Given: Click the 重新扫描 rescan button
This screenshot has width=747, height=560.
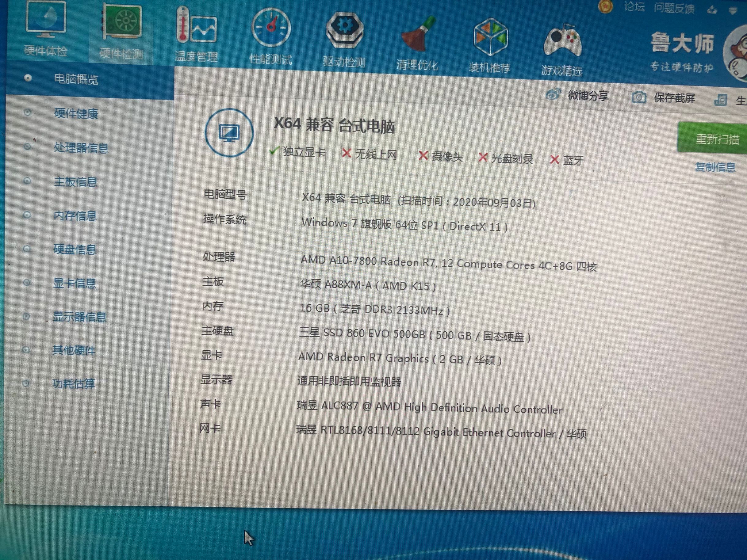Looking at the screenshot, I should (712, 138).
